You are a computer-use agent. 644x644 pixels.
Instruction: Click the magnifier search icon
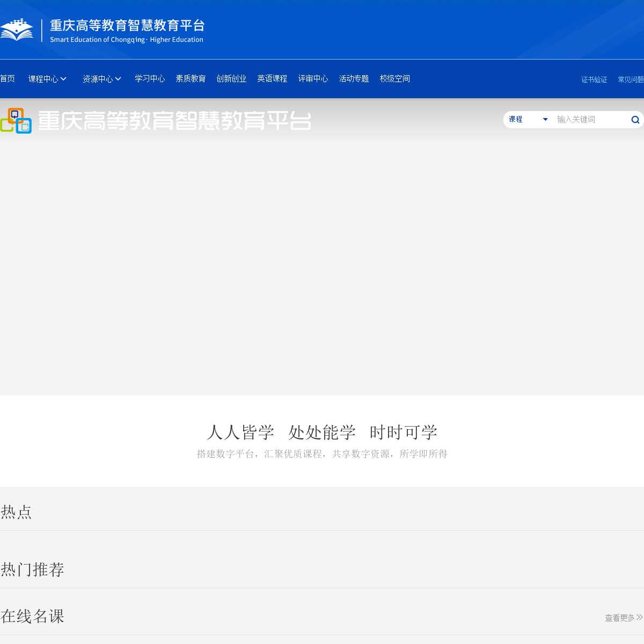(635, 120)
